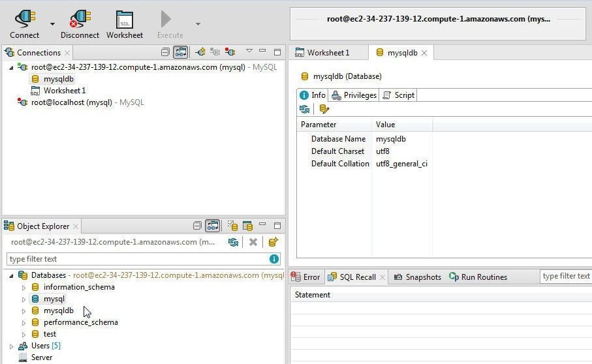Refresh the Object Explorer tree
592x364 pixels.
pos(233,242)
